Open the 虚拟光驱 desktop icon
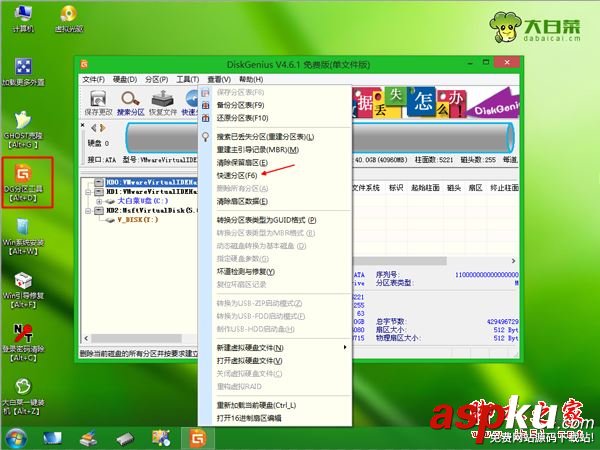 69,18
